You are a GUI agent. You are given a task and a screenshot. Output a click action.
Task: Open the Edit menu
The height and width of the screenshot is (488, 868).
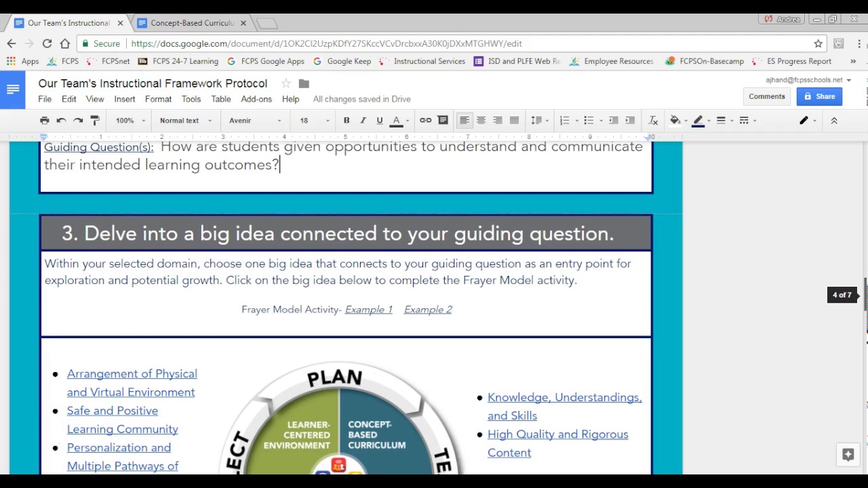69,99
